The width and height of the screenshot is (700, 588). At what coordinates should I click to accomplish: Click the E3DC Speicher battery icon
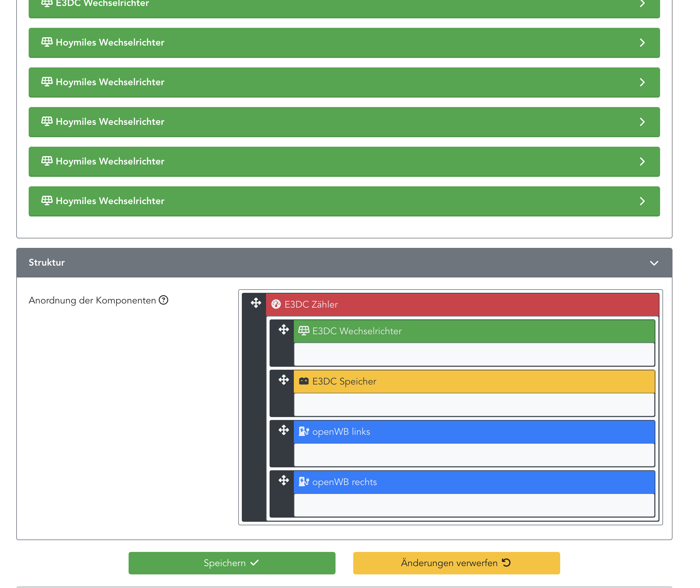pos(304,381)
